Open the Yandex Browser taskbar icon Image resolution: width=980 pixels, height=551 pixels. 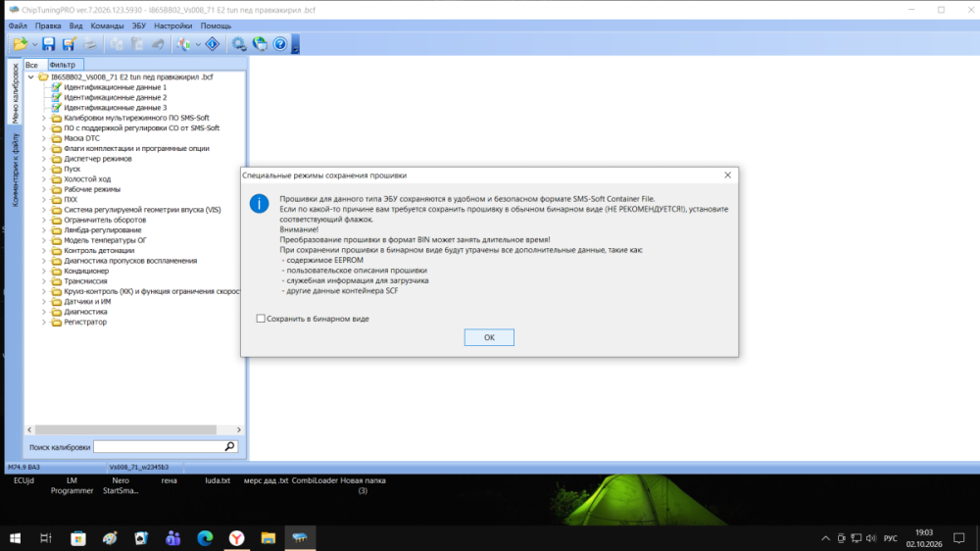click(x=236, y=538)
